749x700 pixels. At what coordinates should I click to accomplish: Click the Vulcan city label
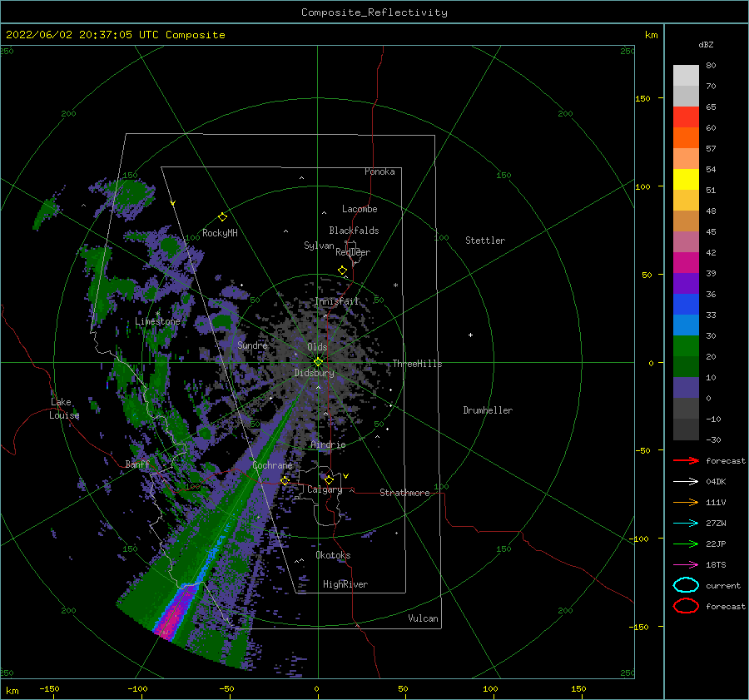[x=424, y=618]
